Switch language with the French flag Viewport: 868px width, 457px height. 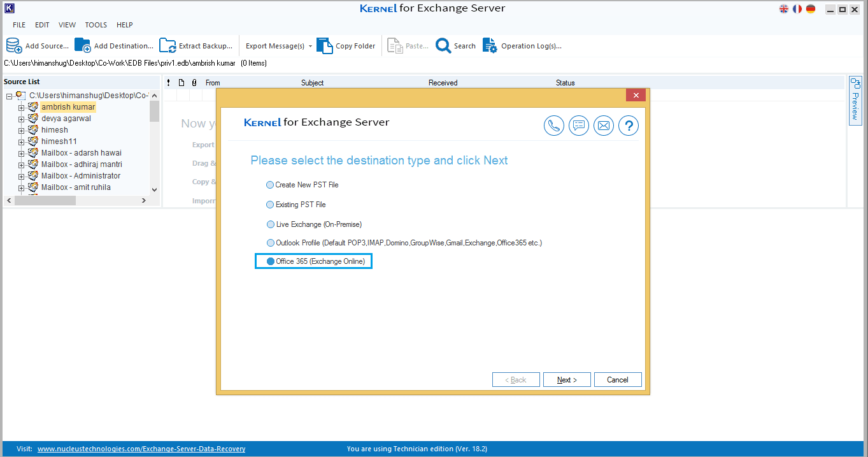click(797, 9)
